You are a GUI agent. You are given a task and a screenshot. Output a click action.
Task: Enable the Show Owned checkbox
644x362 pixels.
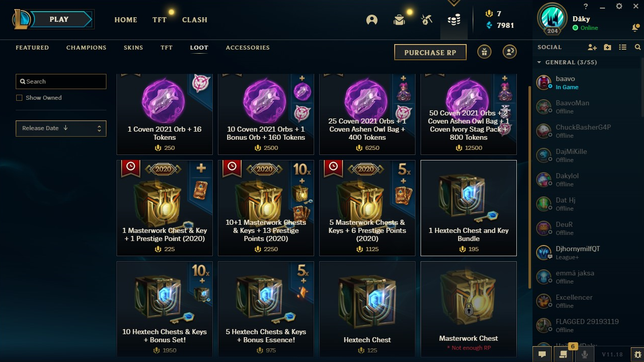[19, 98]
